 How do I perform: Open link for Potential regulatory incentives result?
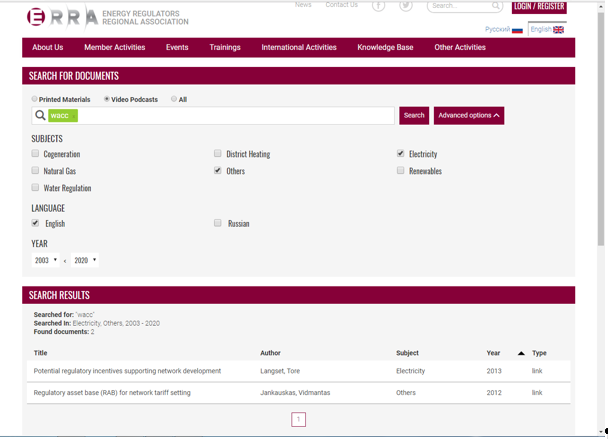[x=537, y=371]
